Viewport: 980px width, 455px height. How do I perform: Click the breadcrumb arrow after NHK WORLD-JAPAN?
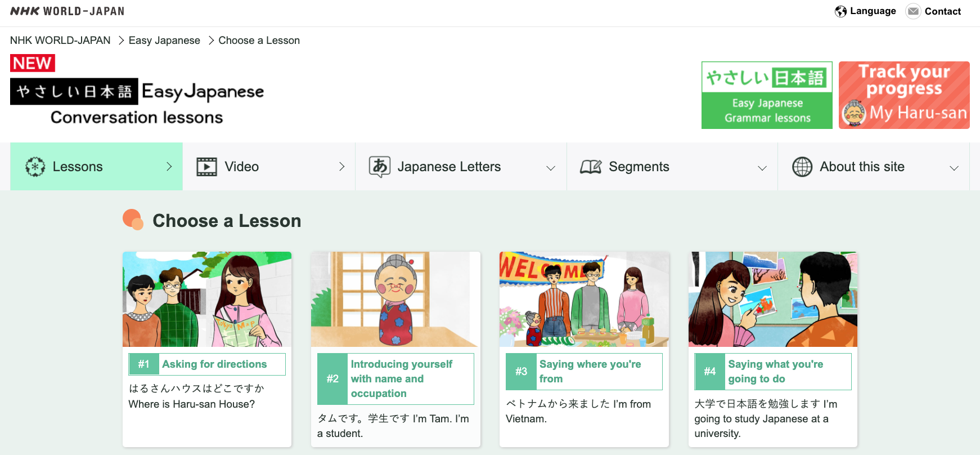point(120,41)
